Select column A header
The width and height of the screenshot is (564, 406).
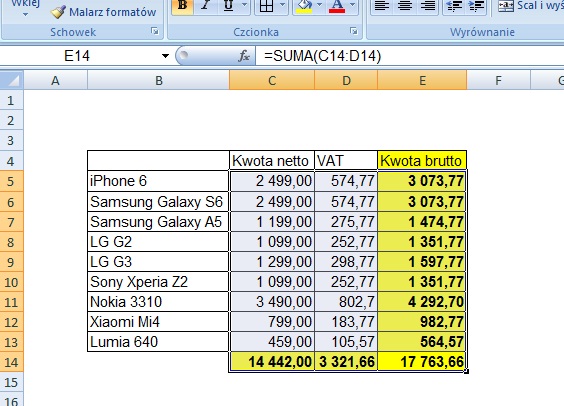click(55, 80)
